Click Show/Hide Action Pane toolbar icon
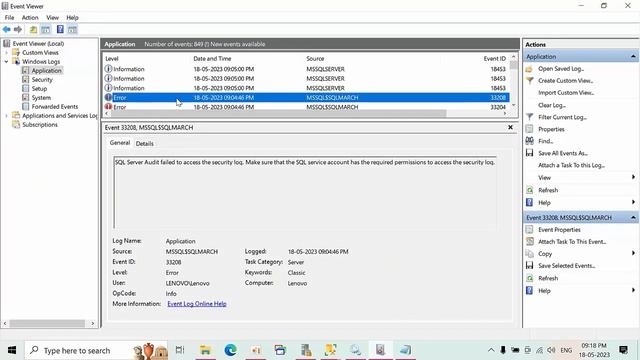This screenshot has width=640, height=360. coord(72,29)
